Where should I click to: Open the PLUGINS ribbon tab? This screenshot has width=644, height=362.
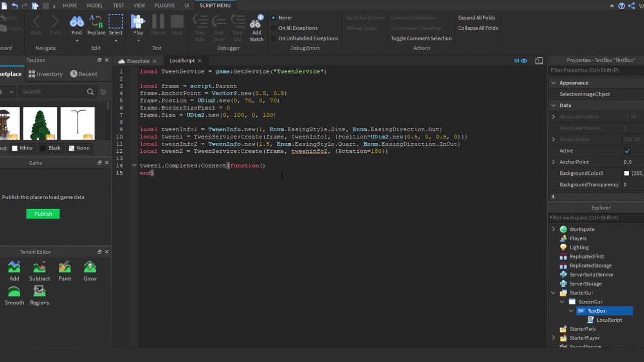tap(165, 6)
